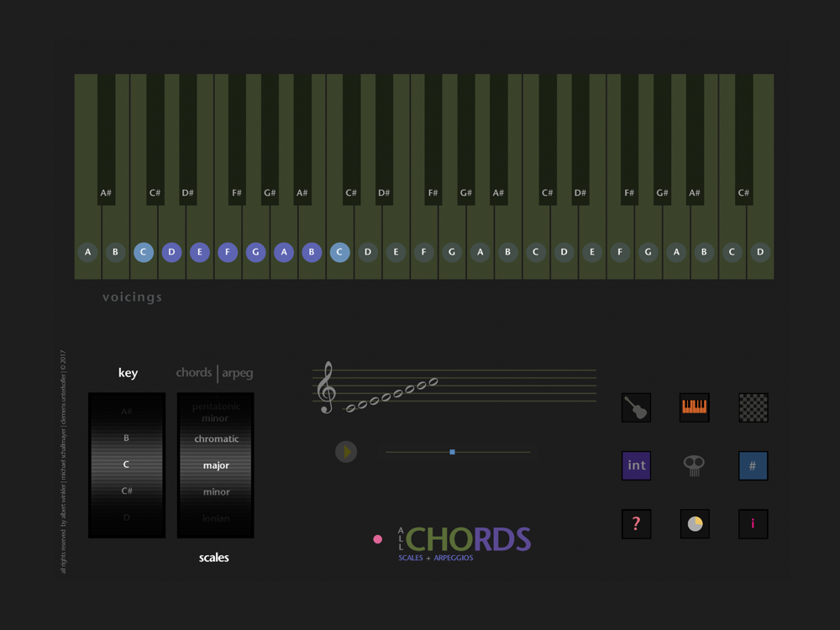This screenshot has width=840, height=630.
Task: Toggle the blue sharp (#) button
Action: click(753, 465)
